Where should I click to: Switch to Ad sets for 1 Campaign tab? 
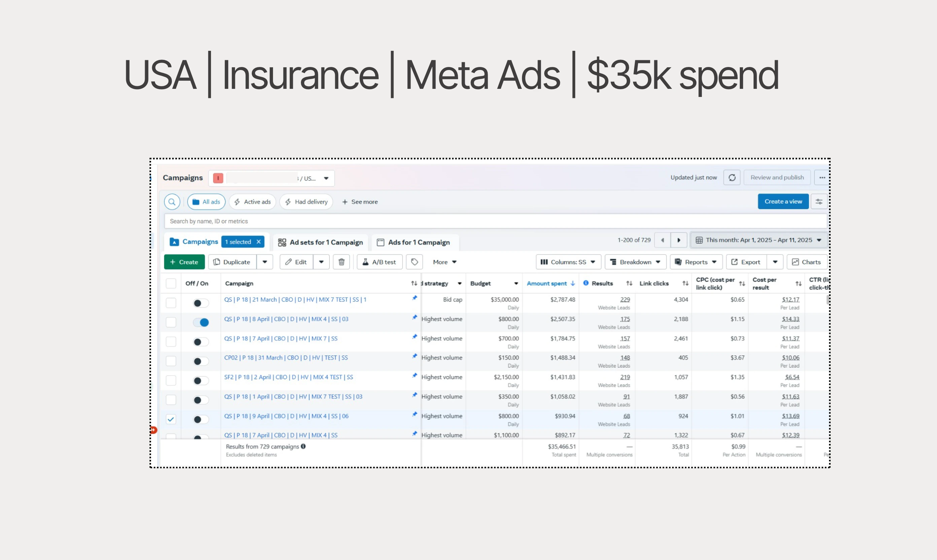(321, 242)
